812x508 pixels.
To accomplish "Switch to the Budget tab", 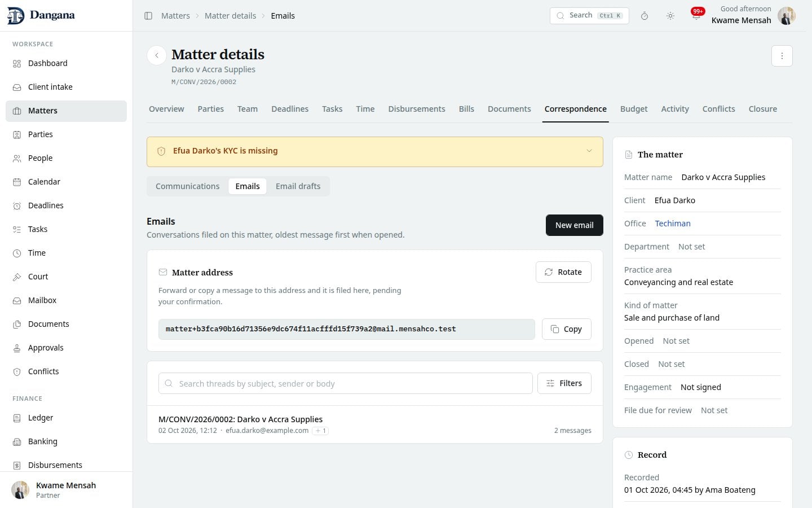I will click(634, 109).
